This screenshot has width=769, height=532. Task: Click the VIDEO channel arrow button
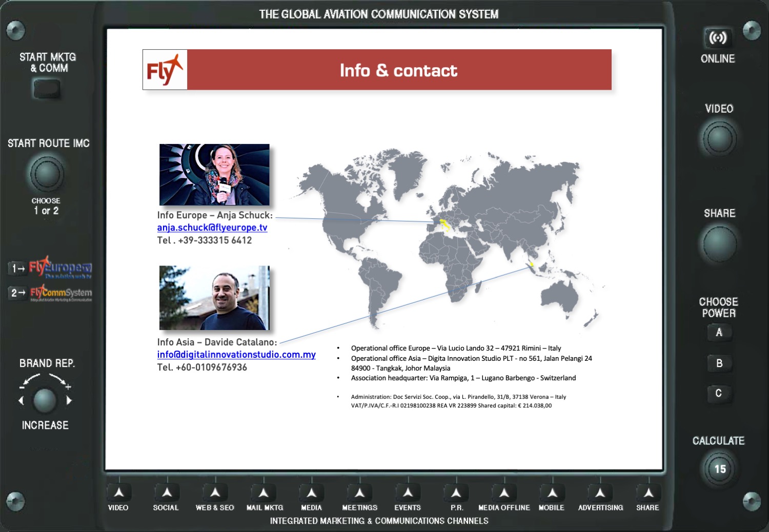[118, 493]
